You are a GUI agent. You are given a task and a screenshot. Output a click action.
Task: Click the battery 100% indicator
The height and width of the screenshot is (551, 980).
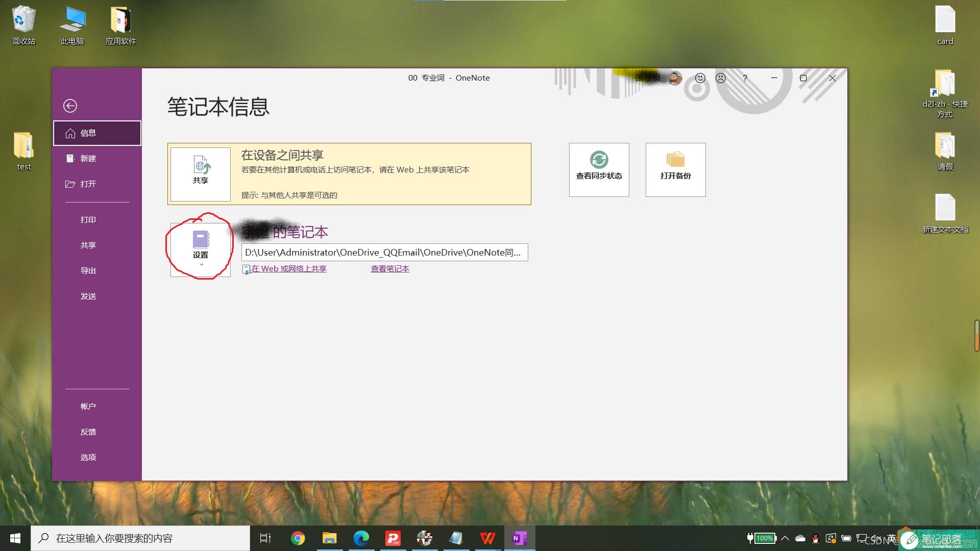[761, 538]
